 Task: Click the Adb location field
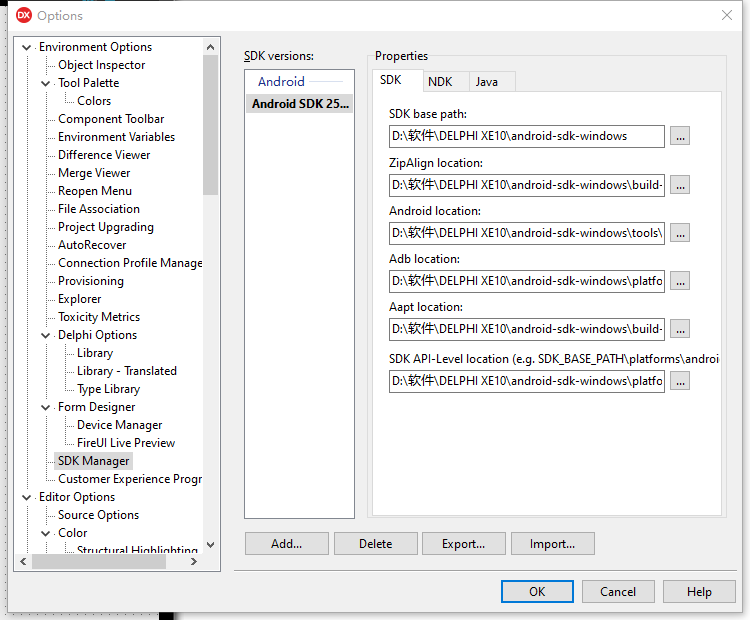pos(527,281)
